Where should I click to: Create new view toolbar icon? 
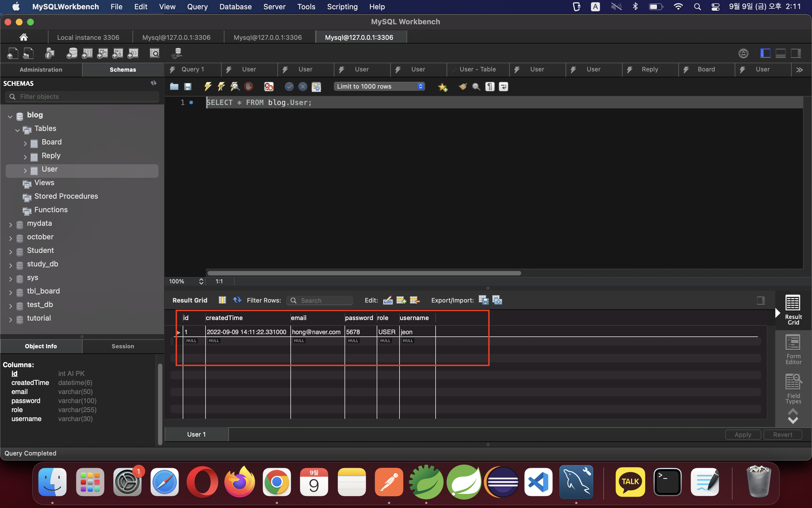coord(102,53)
